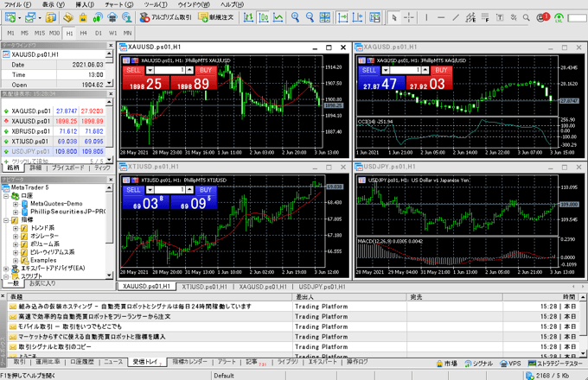588x380 pixels.
Task: Insert a text label object
Action: (x=500, y=17)
